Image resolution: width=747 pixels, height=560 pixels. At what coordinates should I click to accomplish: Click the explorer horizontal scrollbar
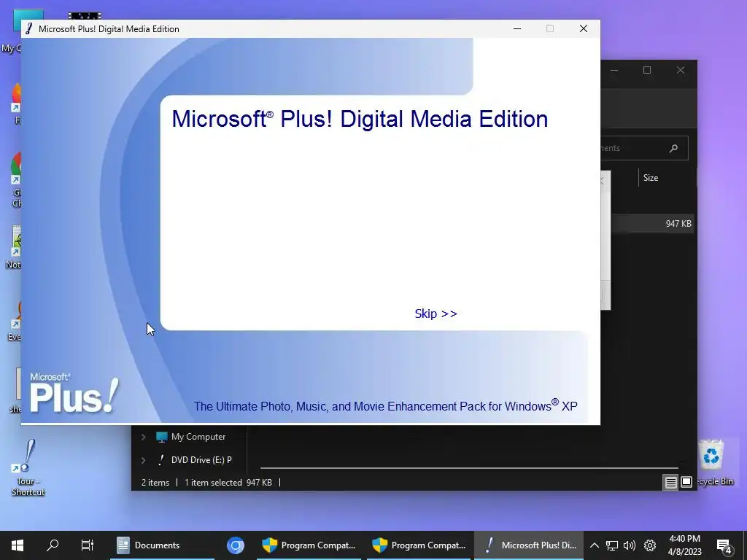point(469,468)
